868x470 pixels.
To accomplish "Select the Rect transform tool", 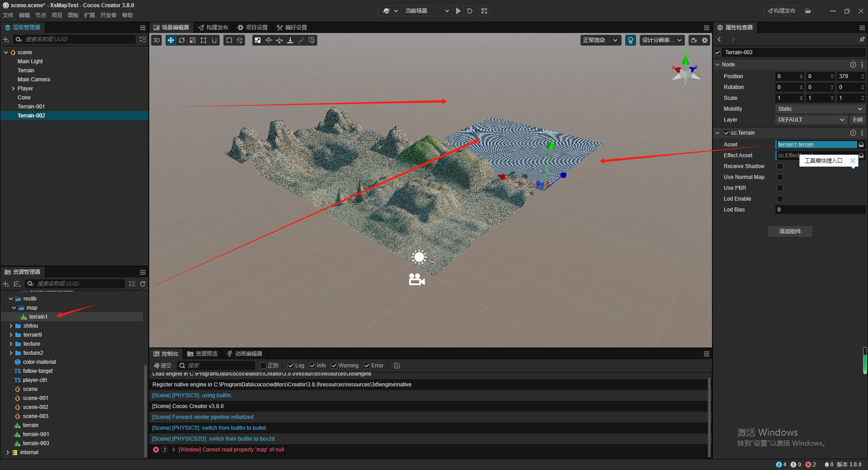I will (203, 40).
